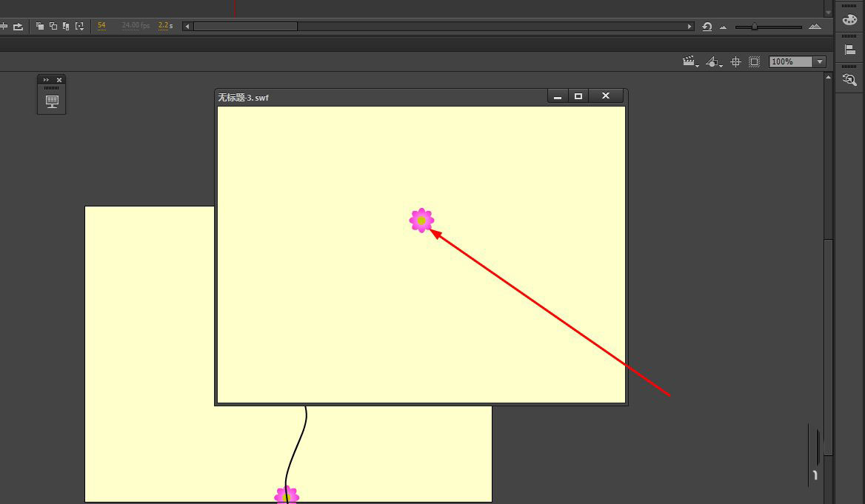
Task: Open the Color palette panel icon
Action: (849, 19)
